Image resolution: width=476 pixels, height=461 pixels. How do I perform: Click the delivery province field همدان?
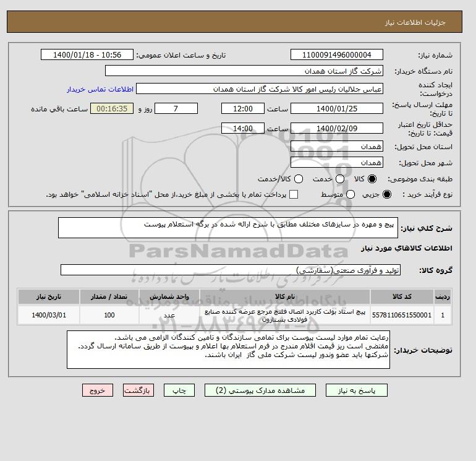pos(337,147)
